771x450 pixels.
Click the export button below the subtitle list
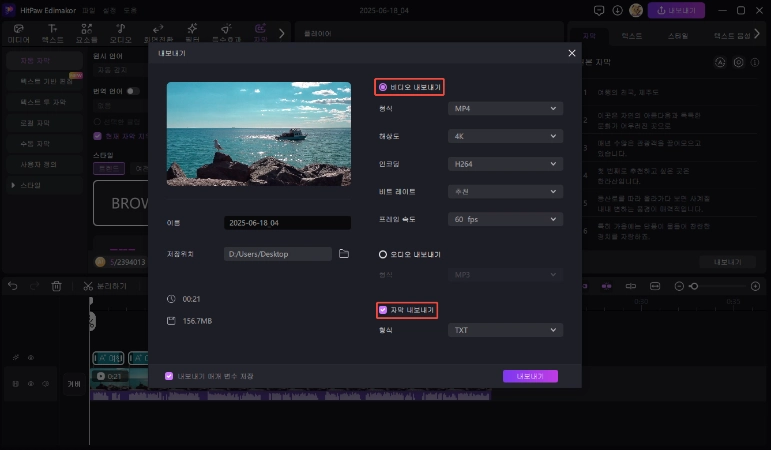(x=728, y=262)
